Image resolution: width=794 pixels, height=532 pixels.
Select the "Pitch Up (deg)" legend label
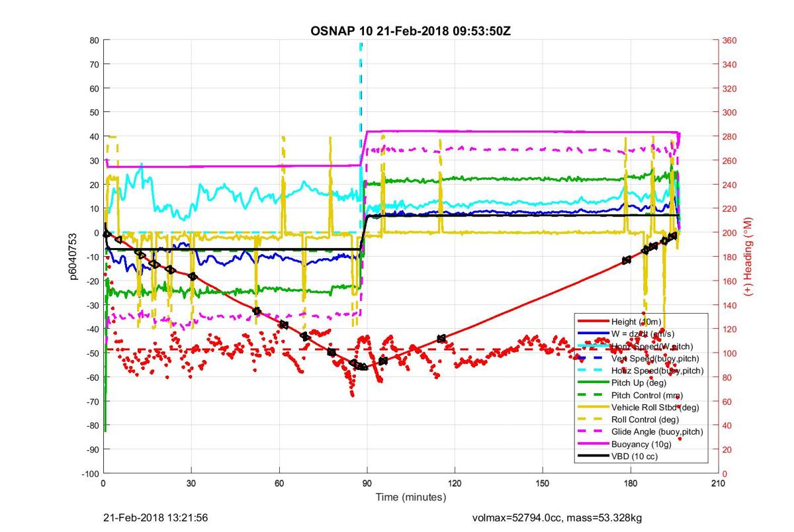pos(639,382)
